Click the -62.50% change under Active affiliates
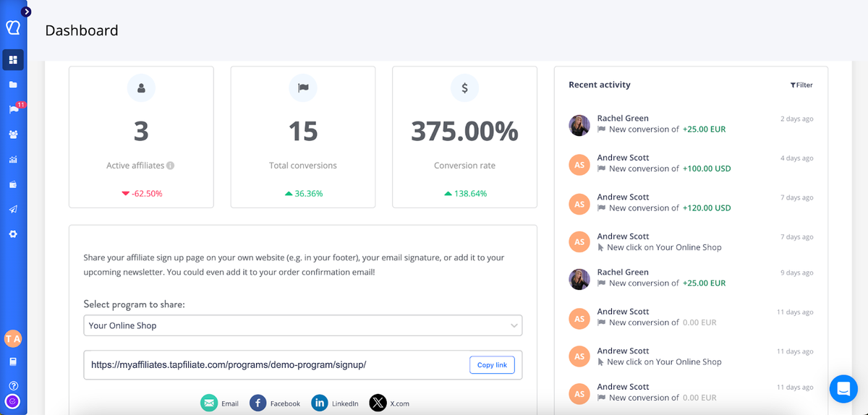The image size is (868, 415). tap(142, 194)
